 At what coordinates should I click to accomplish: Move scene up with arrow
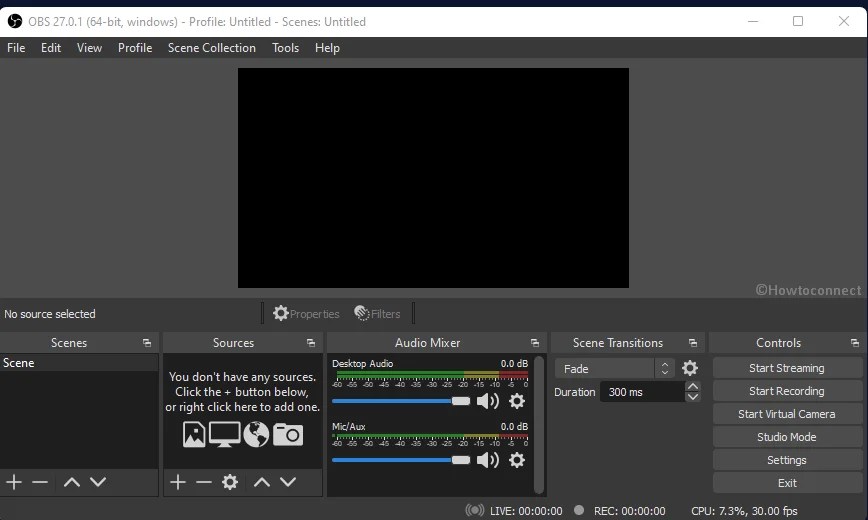[71, 482]
